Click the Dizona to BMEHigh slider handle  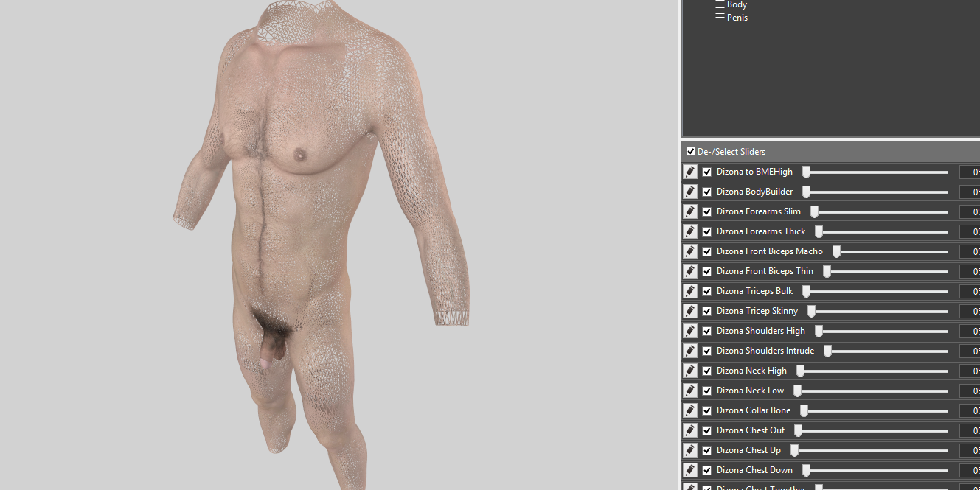(x=806, y=172)
